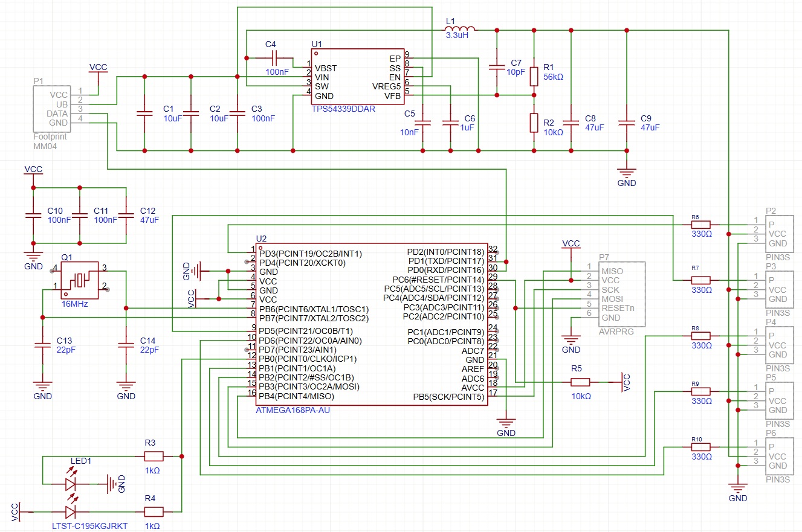Image resolution: width=802 pixels, height=532 pixels.
Task: Click the P1 connector designator
Action: (x=39, y=80)
